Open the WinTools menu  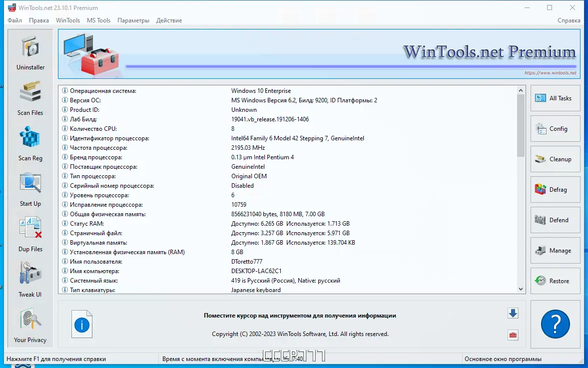pos(68,20)
